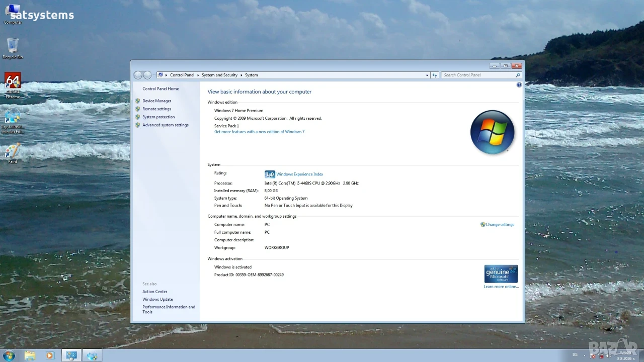Open the address bar history dropdown

click(427, 75)
